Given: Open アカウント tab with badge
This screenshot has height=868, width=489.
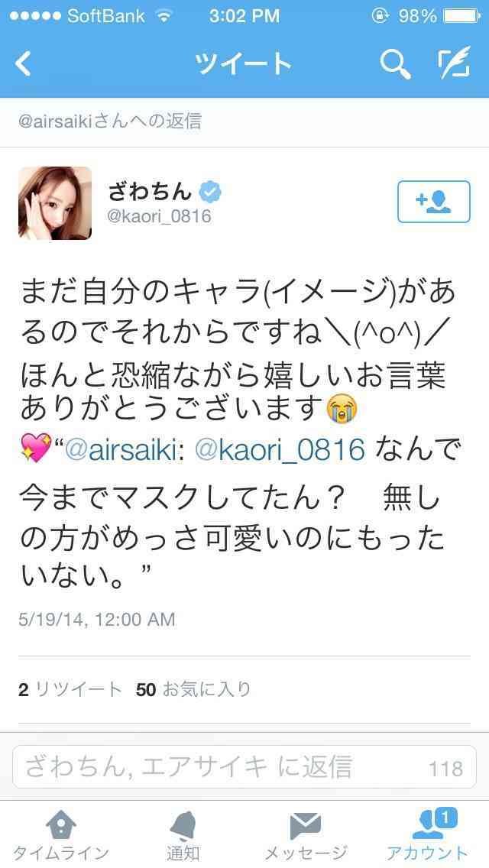Looking at the screenshot, I should (x=428, y=835).
